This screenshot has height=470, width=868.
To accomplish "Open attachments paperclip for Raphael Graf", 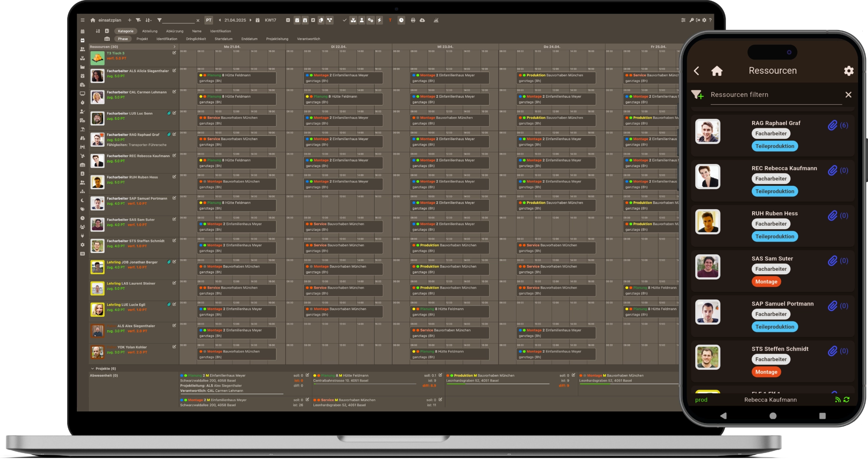I will 832,125.
